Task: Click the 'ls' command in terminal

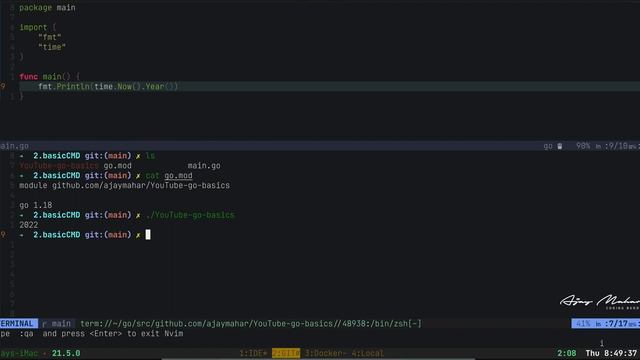Action: coord(150,156)
